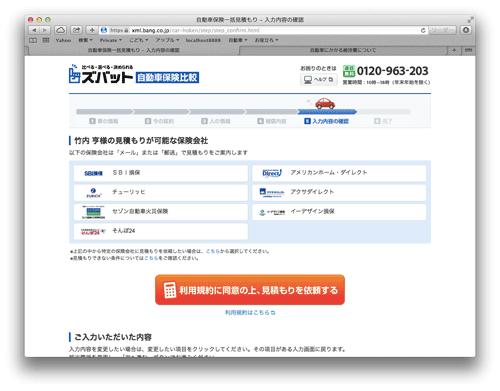Image resolution: width=500 pixels, height=391 pixels.
Task: Click the ご入力いただいた内容 heading
Action: point(113,337)
